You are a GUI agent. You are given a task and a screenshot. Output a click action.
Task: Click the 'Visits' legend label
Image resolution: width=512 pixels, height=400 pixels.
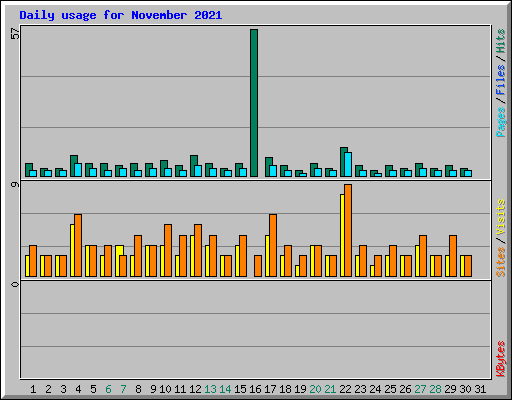click(501, 217)
